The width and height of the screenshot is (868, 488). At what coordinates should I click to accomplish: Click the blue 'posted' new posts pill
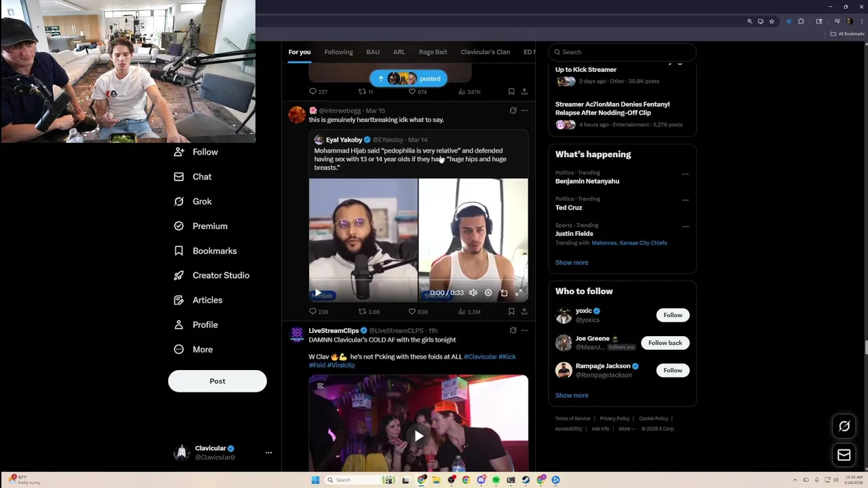click(408, 79)
